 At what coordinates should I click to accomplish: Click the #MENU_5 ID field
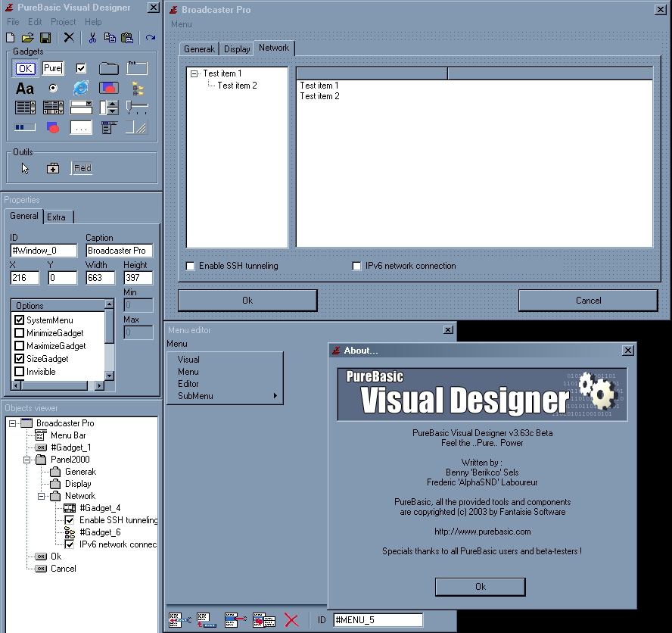pos(378,620)
